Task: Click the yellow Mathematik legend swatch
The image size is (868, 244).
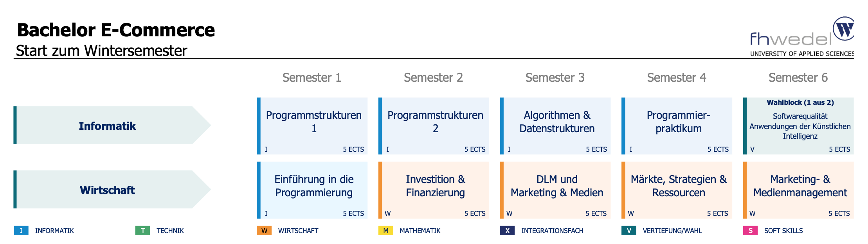Action: coord(385,230)
